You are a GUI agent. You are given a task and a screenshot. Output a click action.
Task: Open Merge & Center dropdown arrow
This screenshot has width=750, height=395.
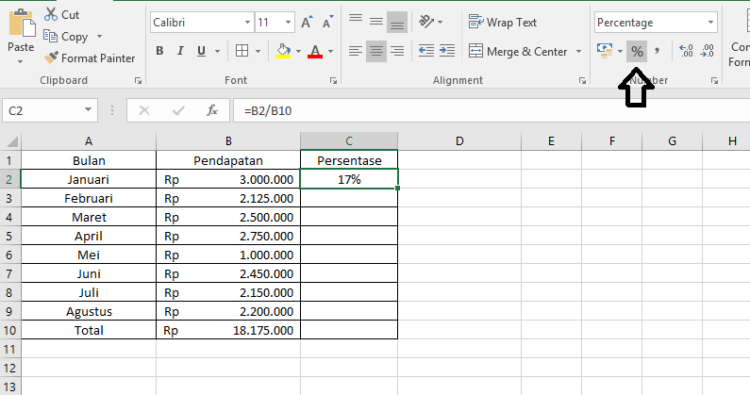click(578, 51)
